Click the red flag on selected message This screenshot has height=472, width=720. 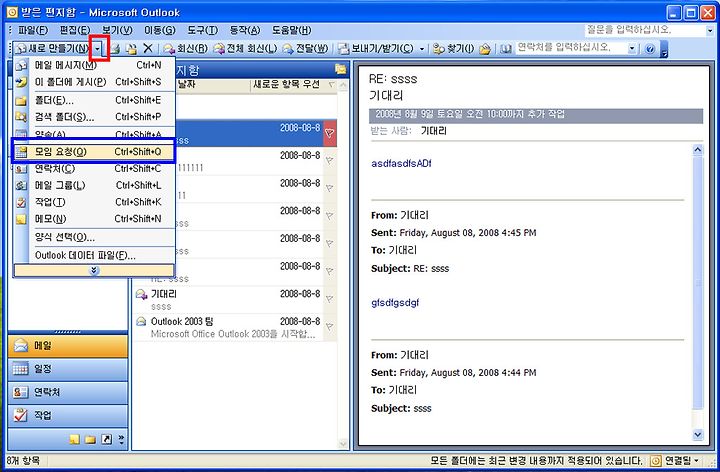pos(330,133)
